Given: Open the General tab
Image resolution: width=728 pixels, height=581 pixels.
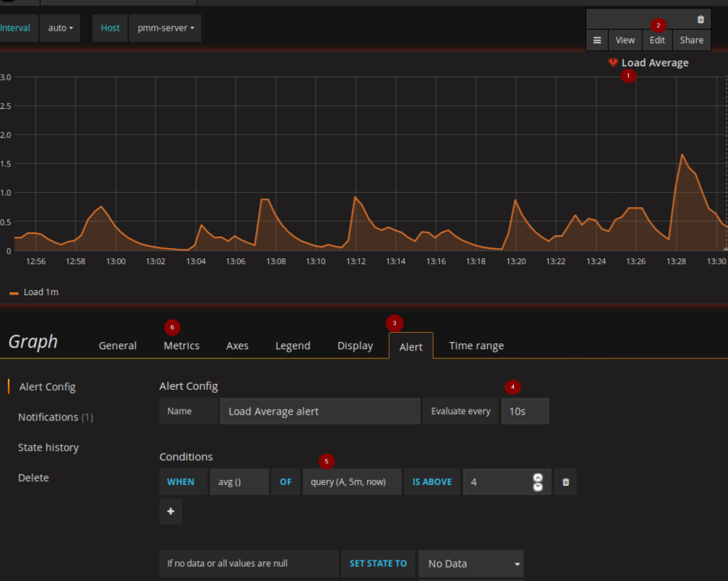Looking at the screenshot, I should click(117, 346).
